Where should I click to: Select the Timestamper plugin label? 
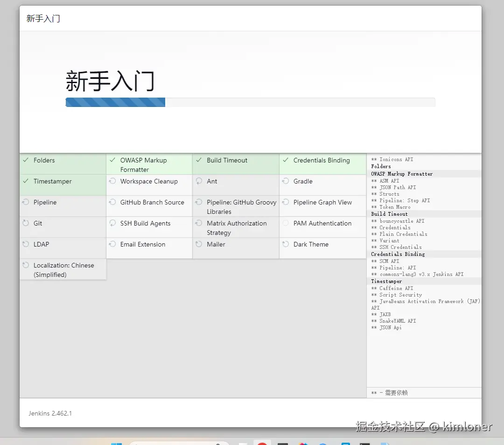[x=52, y=181]
